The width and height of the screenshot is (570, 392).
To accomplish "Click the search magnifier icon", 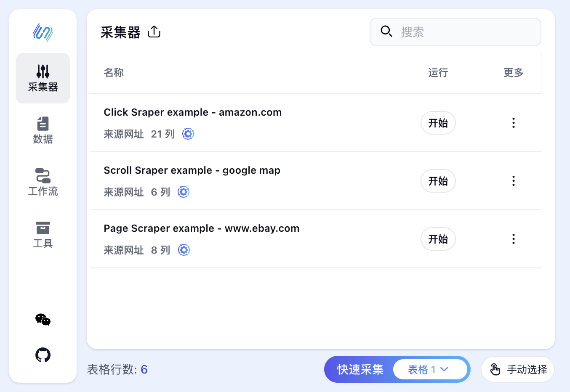I will click(x=386, y=31).
